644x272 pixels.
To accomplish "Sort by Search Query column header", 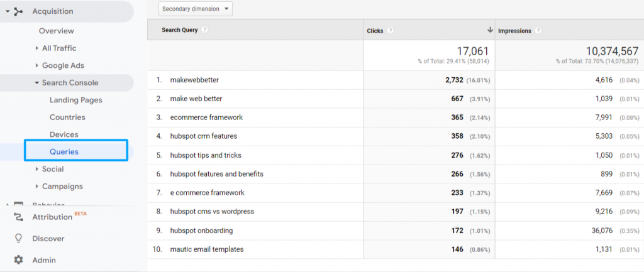I will pyautogui.click(x=179, y=30).
